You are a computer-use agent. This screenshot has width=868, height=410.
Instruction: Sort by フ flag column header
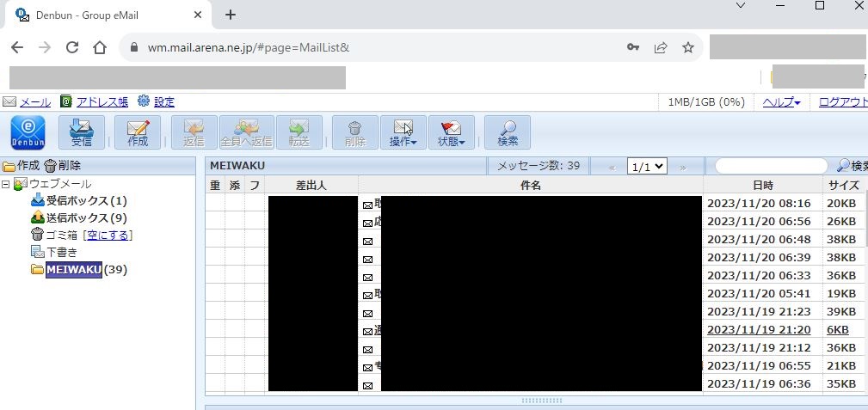[255, 186]
